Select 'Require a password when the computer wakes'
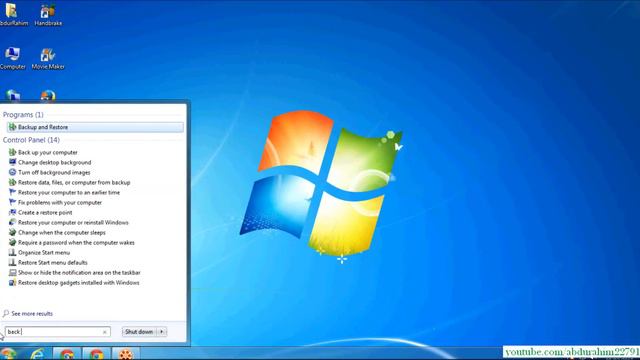Screen dimensions: 640x360 [76, 242]
